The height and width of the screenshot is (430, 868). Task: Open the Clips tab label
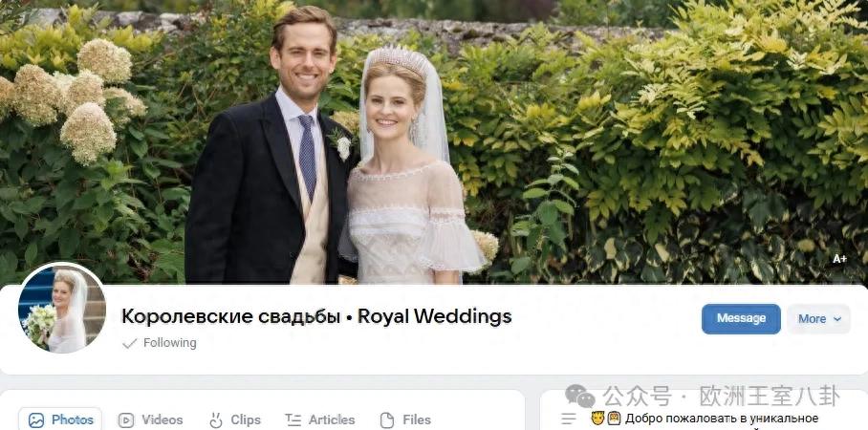[246, 420]
